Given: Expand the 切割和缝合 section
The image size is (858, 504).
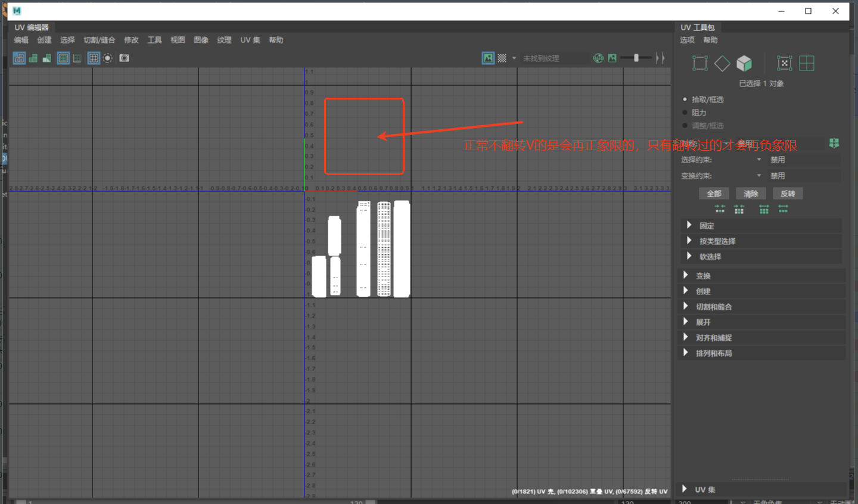Looking at the screenshot, I should pyautogui.click(x=714, y=307).
